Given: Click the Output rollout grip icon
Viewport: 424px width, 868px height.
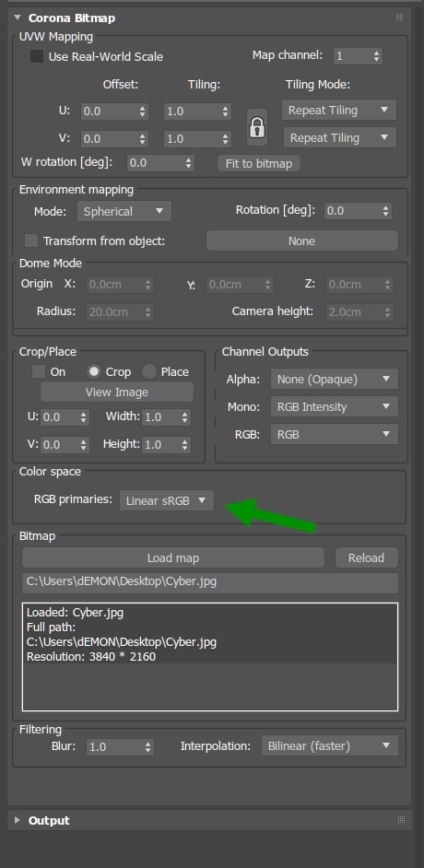Looking at the screenshot, I should click(400, 820).
